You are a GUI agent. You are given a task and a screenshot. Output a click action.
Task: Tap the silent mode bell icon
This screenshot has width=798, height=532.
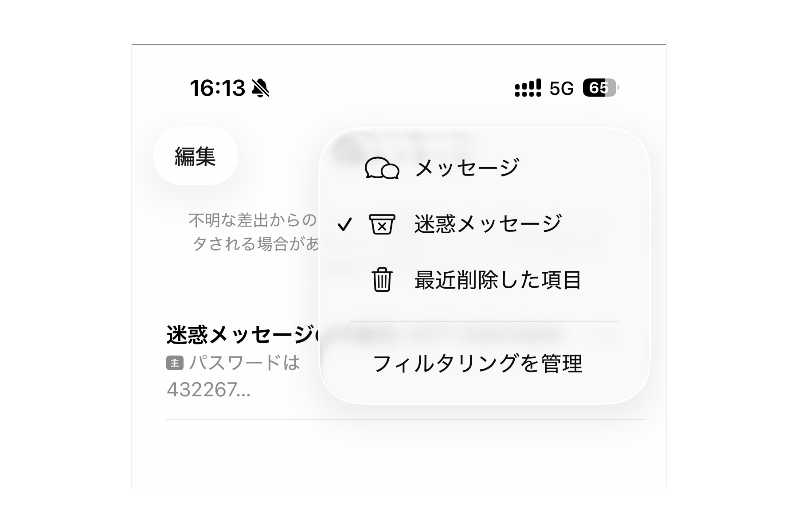click(x=260, y=88)
